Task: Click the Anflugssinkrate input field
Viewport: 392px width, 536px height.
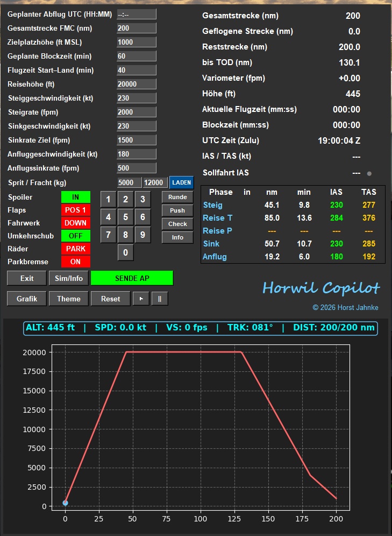Action: [136, 168]
